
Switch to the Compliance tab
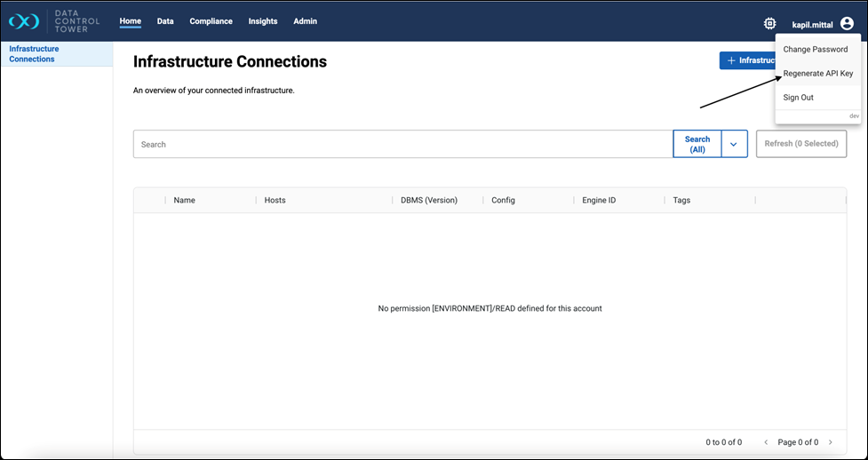[x=211, y=21]
